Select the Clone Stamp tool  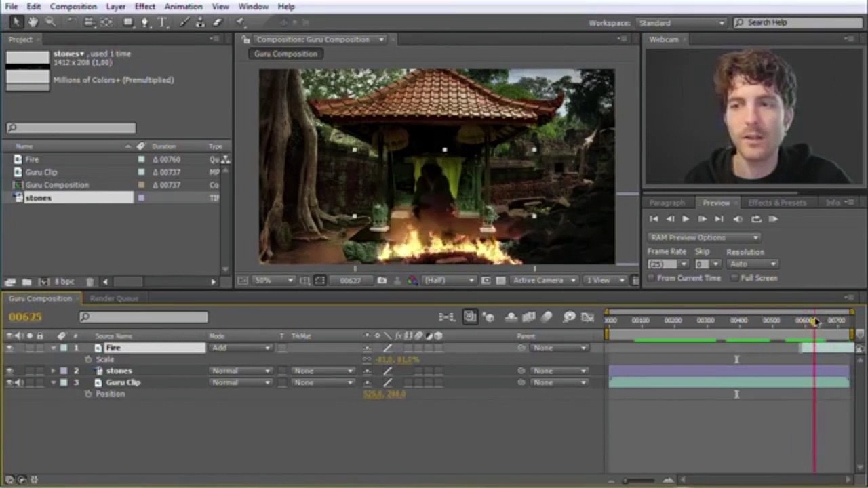click(x=201, y=22)
